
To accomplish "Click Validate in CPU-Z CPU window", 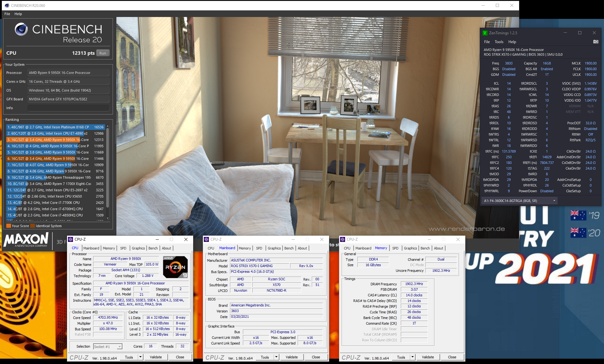I will (x=156, y=357).
